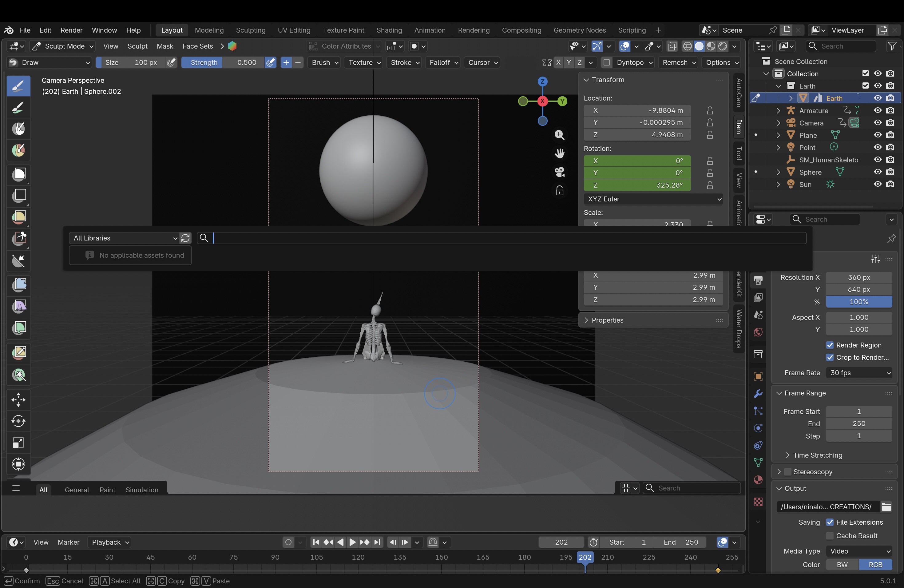
Task: Switch to the Sculpting workspace tab
Action: 251,30
